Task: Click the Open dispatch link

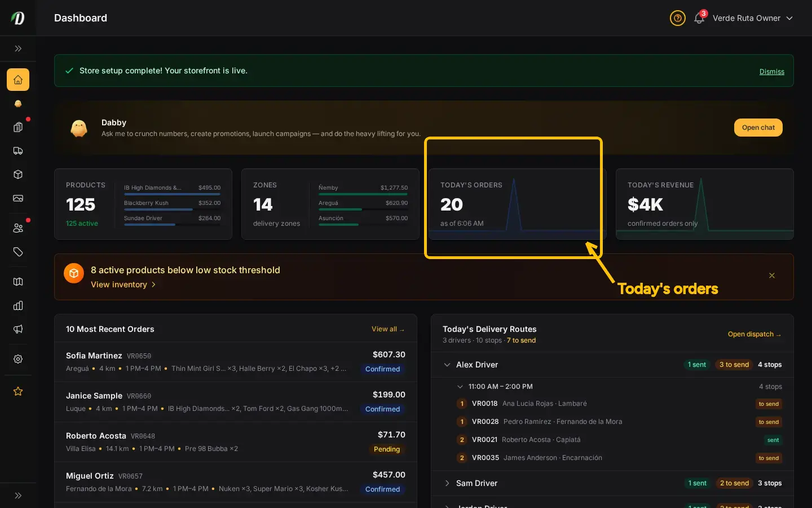Action: point(754,334)
